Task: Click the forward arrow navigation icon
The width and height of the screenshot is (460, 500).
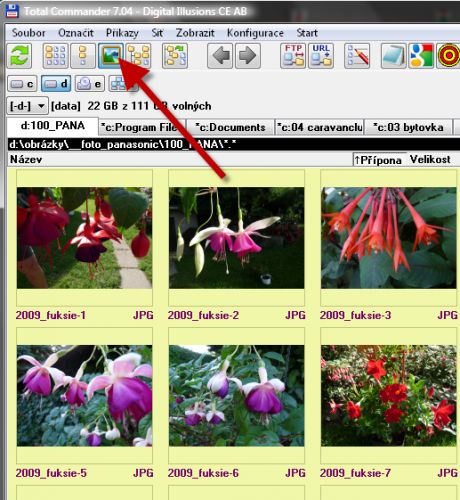Action: coord(248,56)
